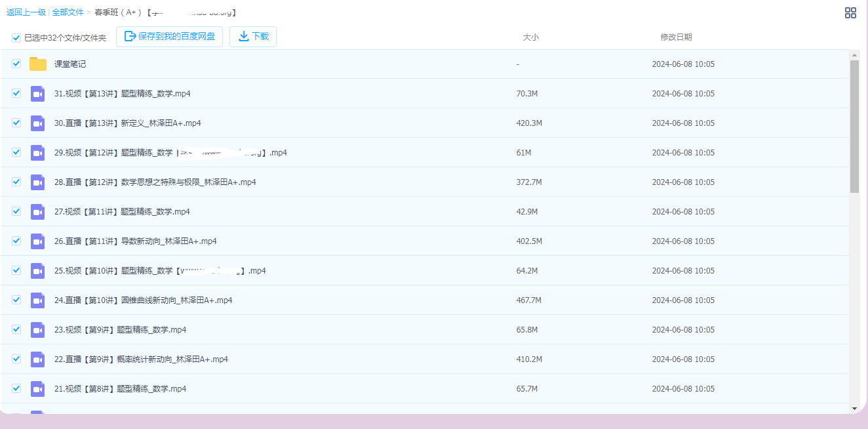Uncheck the 课堂笔记 folder checkbox
The width and height of the screenshot is (868, 429).
coord(16,64)
